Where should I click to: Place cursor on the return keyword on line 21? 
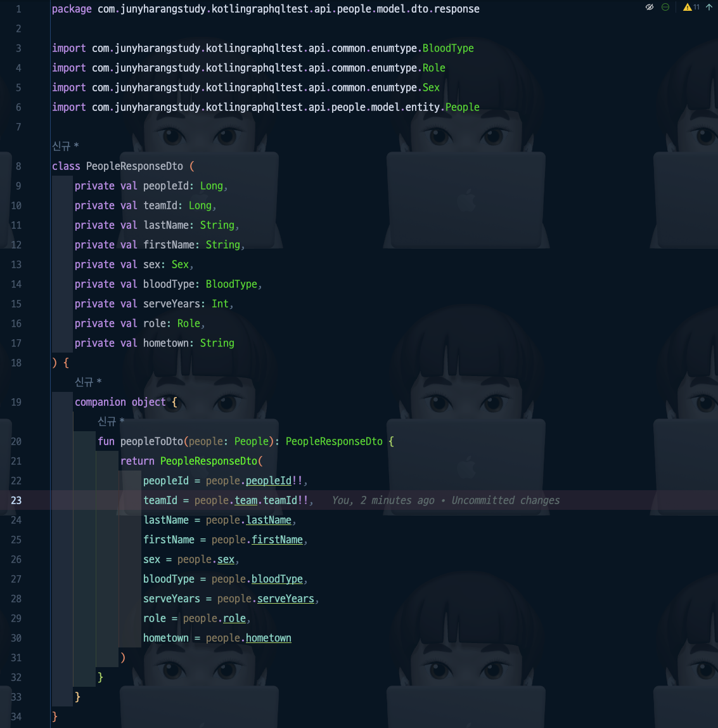[138, 461]
